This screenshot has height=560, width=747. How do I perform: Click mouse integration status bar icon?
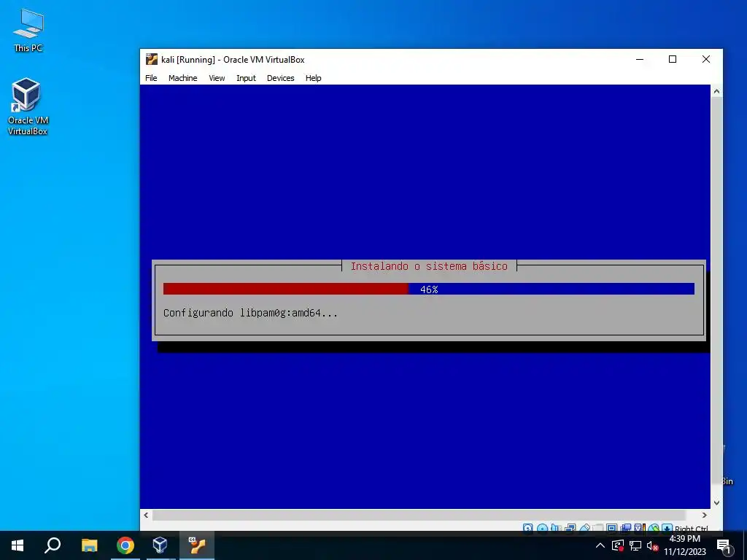pyautogui.click(x=654, y=528)
